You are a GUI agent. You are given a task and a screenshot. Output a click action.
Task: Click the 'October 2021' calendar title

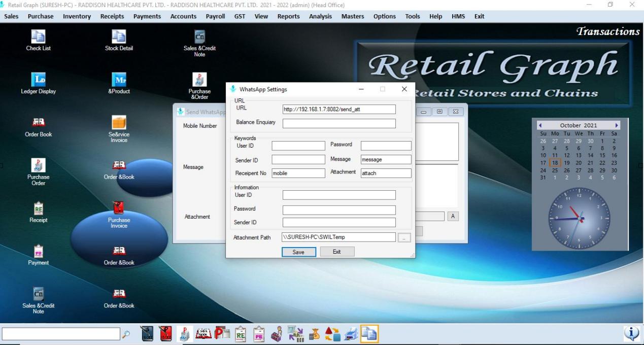coord(579,125)
